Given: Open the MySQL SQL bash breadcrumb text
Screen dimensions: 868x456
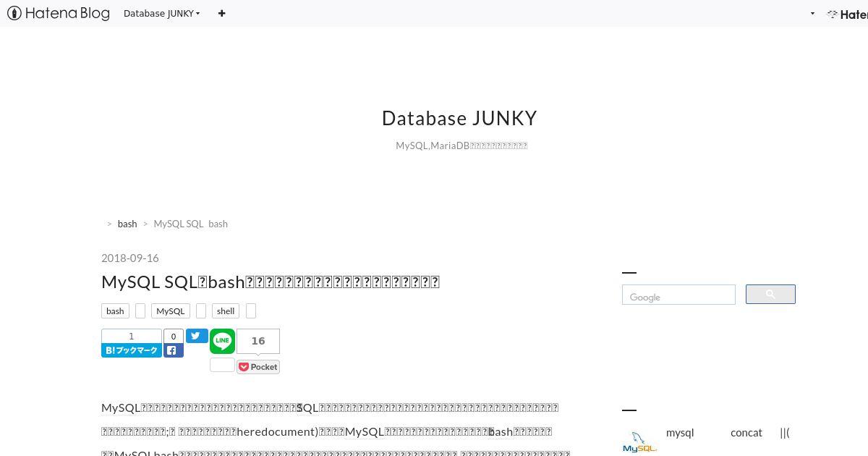Looking at the screenshot, I should coord(191,224).
